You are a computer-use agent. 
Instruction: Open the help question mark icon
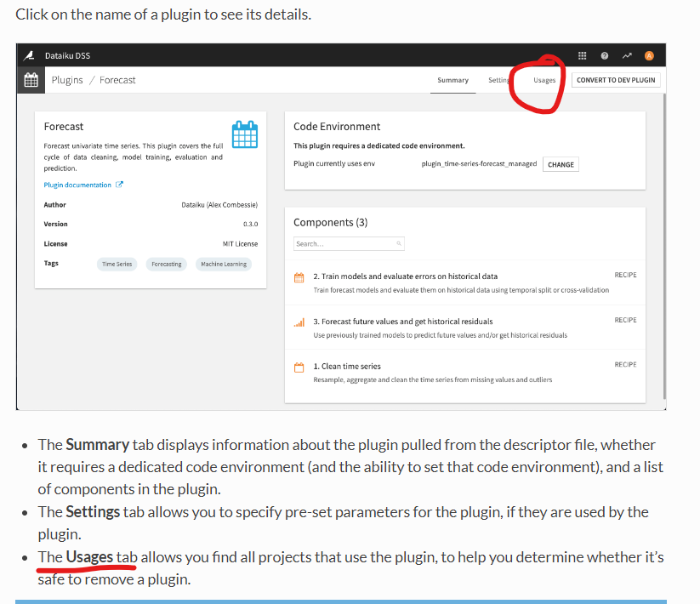pos(605,55)
